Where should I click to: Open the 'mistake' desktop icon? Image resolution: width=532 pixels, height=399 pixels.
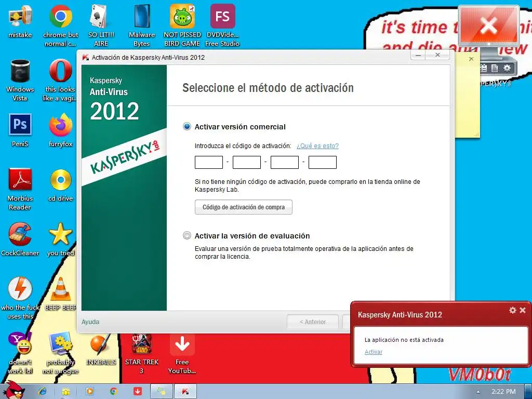click(20, 21)
